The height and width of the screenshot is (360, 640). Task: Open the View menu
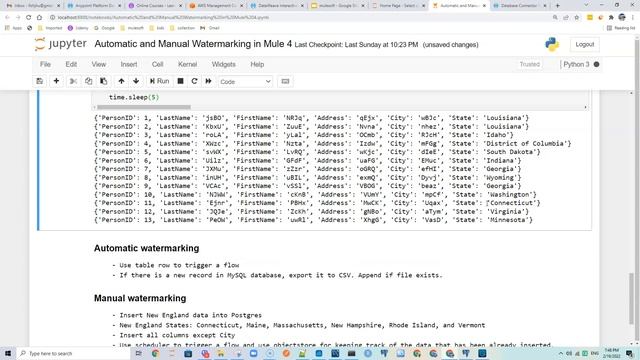(98, 64)
